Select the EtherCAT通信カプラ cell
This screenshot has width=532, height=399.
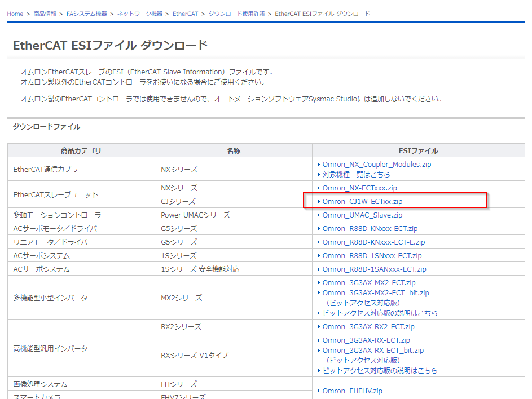(x=81, y=169)
